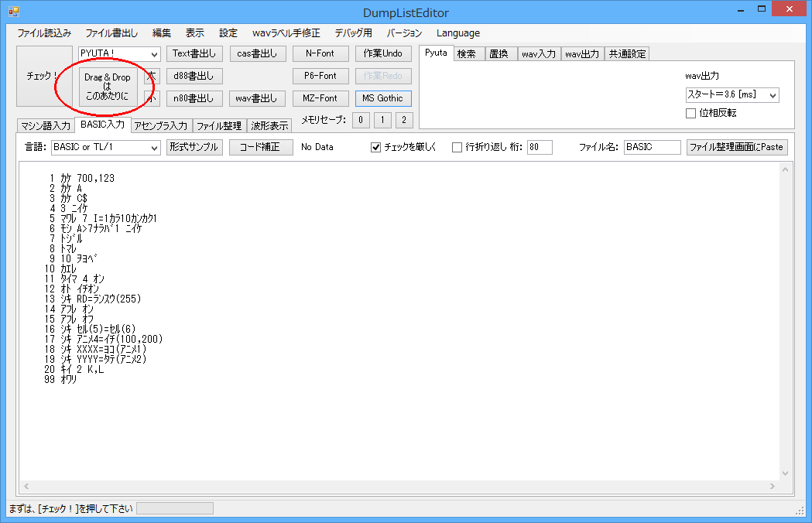Screen dimensions: 812x523
Task: Select the wav入力 tab
Action: 539,54
